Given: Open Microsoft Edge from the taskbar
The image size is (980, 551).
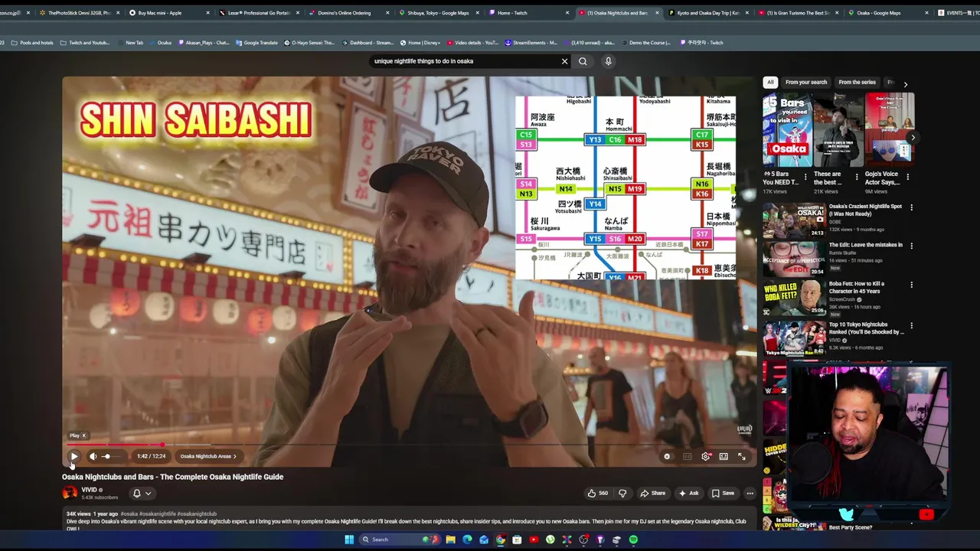Looking at the screenshot, I should tap(467, 540).
